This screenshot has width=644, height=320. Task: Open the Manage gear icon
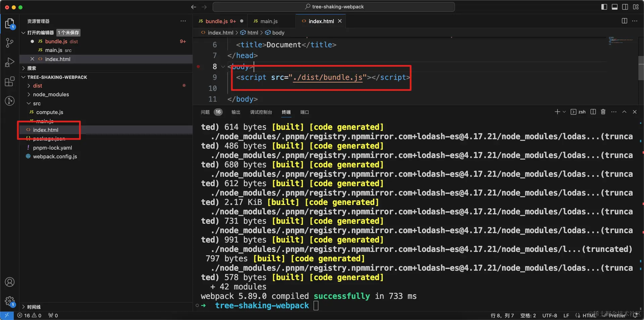(x=10, y=301)
